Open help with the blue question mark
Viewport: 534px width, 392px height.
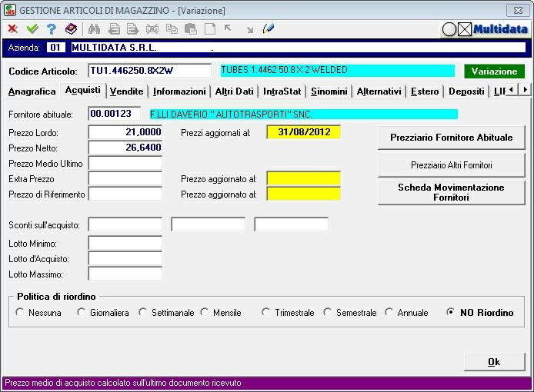coord(52,29)
